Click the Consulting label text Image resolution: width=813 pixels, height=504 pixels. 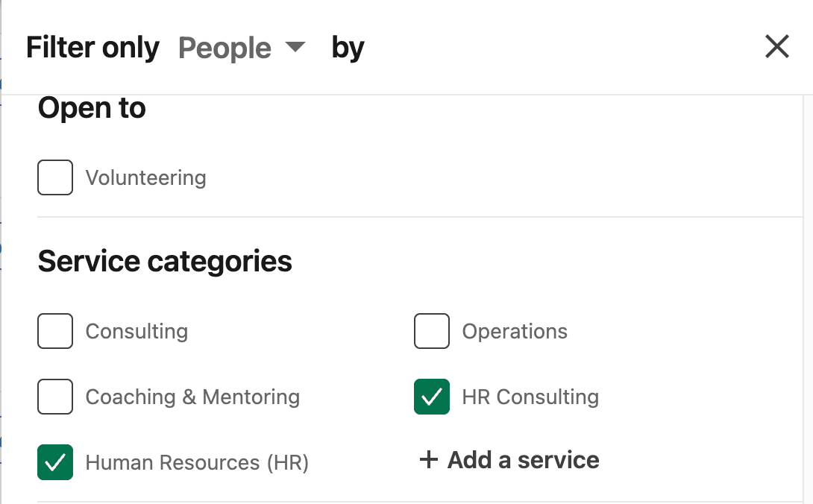point(136,332)
